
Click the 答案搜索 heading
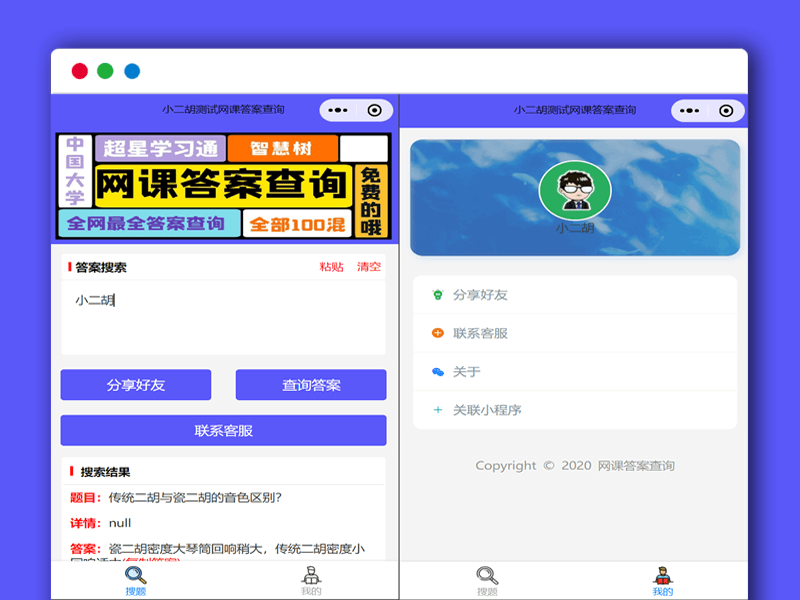pyautogui.click(x=101, y=267)
